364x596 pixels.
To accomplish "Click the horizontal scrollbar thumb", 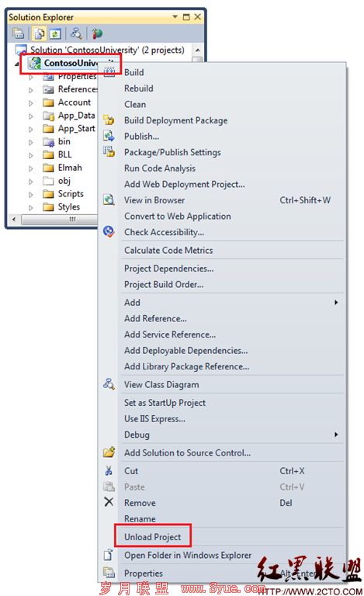I will [60, 220].
